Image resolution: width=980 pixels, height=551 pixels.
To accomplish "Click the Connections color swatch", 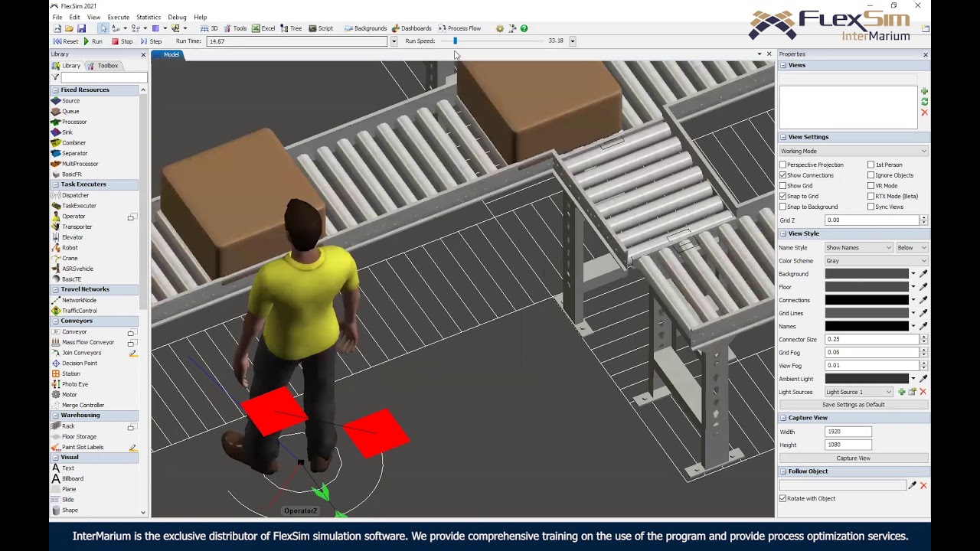I will click(867, 300).
